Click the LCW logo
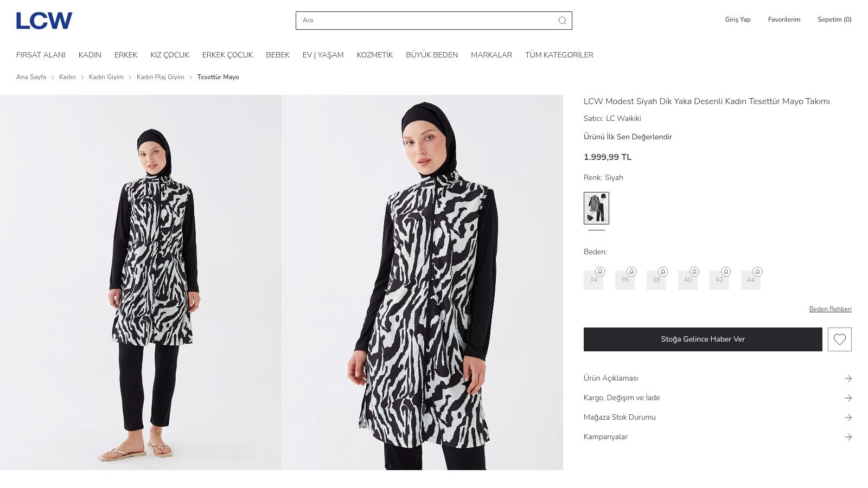Screen dimensions: 868x488 click(x=44, y=21)
